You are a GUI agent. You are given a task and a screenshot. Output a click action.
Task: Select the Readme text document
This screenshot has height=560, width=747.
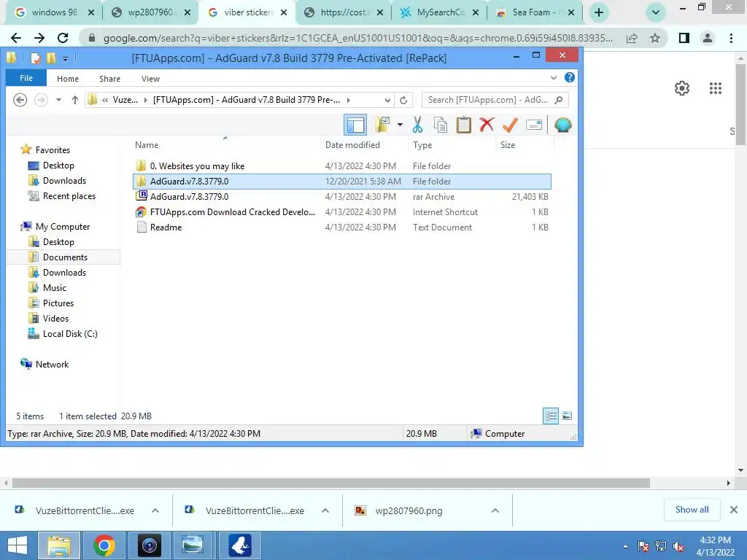341,227
